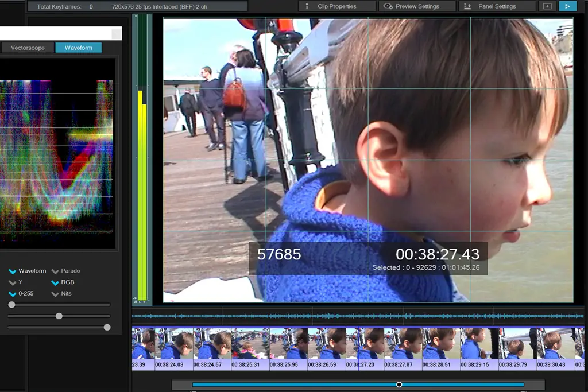Screen dimensions: 588x392
Task: Click the white input field above the scope tabs
Action: coord(61,34)
